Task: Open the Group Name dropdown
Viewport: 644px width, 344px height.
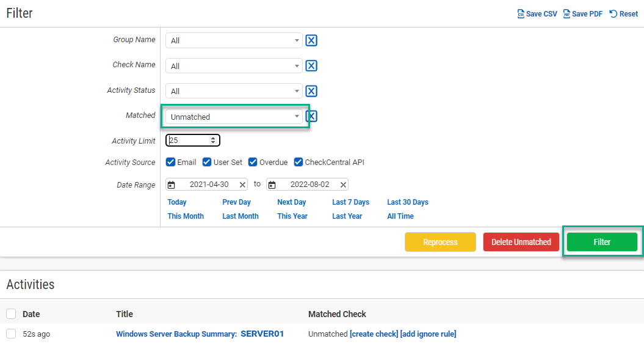Action: (x=234, y=41)
